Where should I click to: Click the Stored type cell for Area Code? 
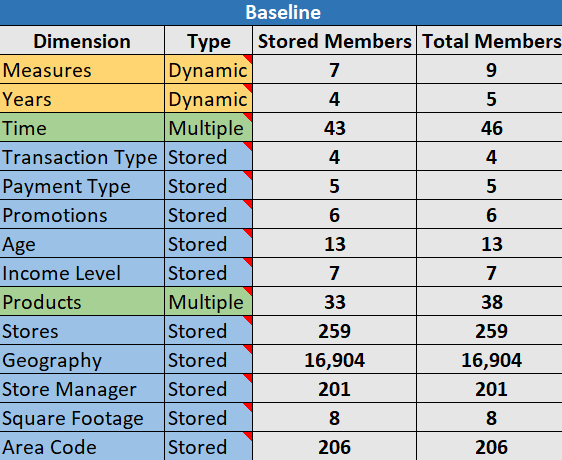click(209, 447)
